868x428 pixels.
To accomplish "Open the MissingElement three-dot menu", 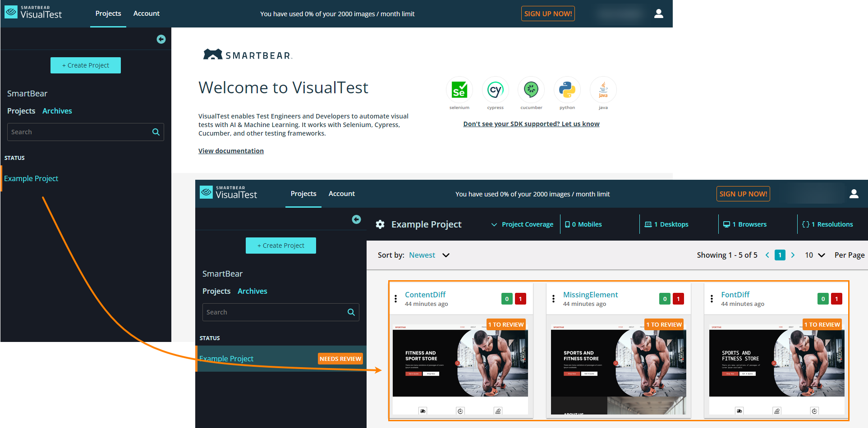I will [x=553, y=299].
